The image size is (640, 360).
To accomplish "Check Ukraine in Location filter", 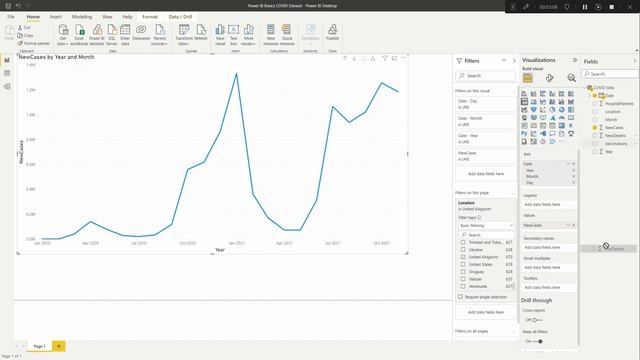I will (463, 249).
